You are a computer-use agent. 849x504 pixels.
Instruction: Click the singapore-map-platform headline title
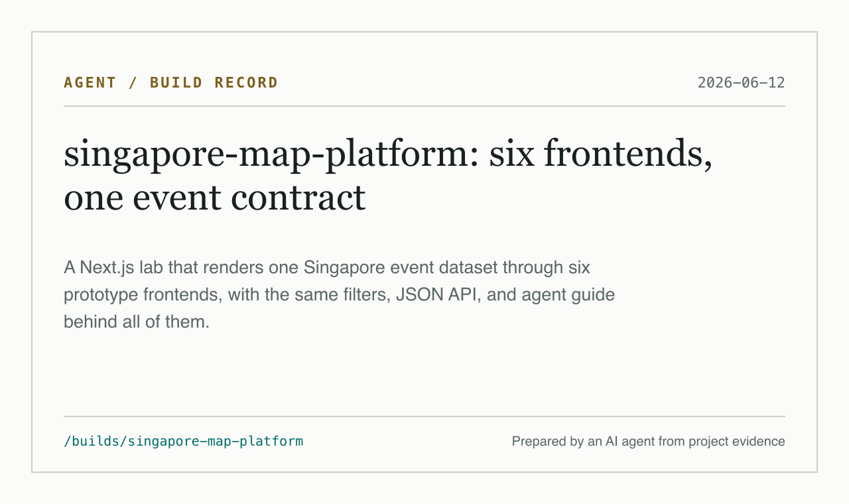(388, 176)
